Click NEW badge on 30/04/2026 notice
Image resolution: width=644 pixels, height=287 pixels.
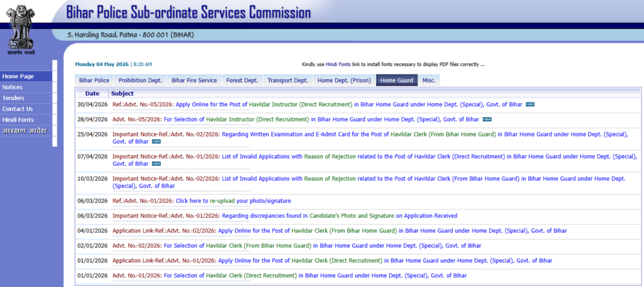point(530,104)
